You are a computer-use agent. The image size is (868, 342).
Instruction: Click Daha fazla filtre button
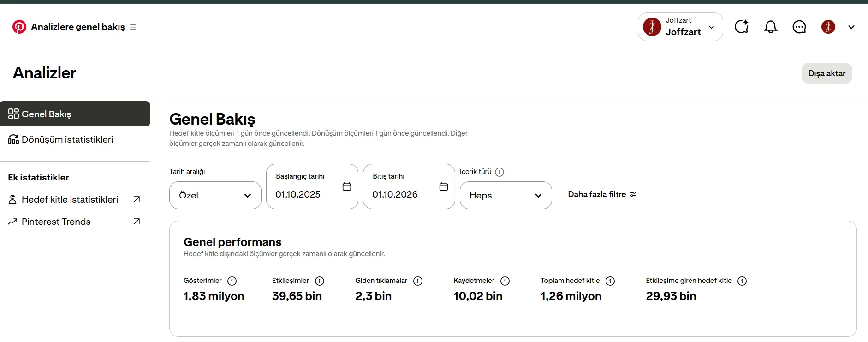tap(602, 194)
